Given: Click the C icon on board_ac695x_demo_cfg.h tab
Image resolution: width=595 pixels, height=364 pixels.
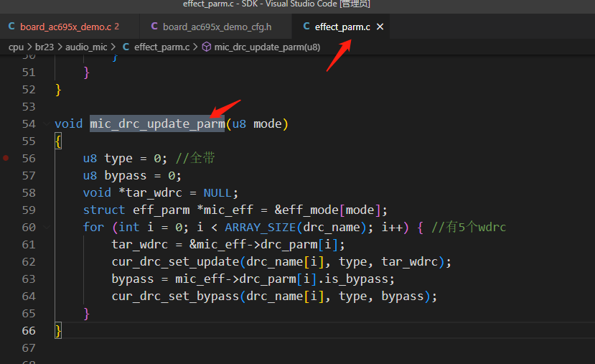Looking at the screenshot, I should point(154,26).
